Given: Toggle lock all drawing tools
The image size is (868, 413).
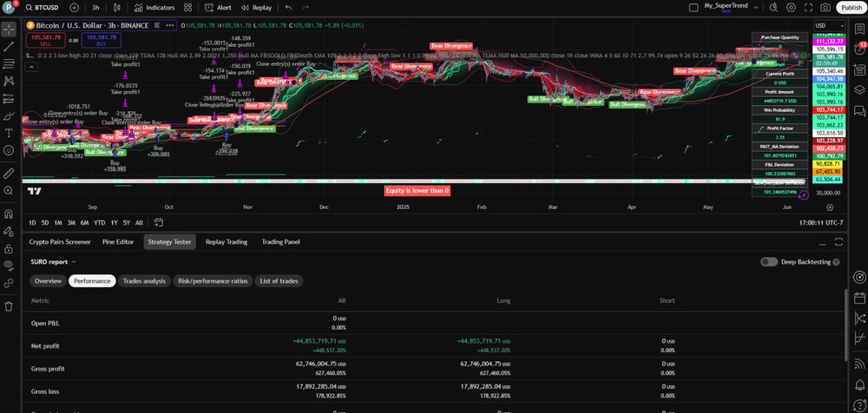Looking at the screenshot, I should coord(9,248).
